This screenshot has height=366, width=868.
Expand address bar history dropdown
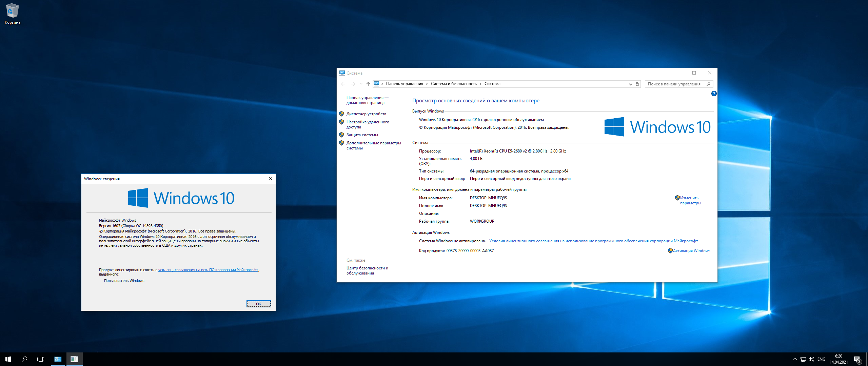coord(630,84)
